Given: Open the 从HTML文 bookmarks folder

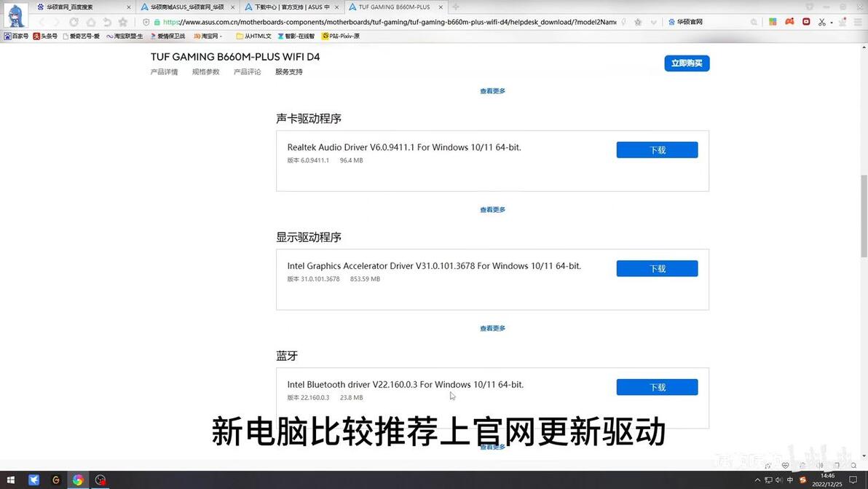Looking at the screenshot, I should point(253,36).
